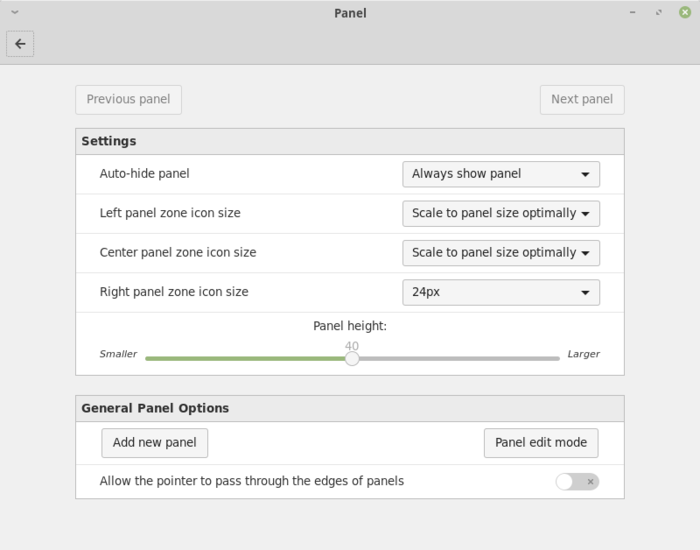Go back using the arrow button
This screenshot has height=550, width=700.
(20, 44)
